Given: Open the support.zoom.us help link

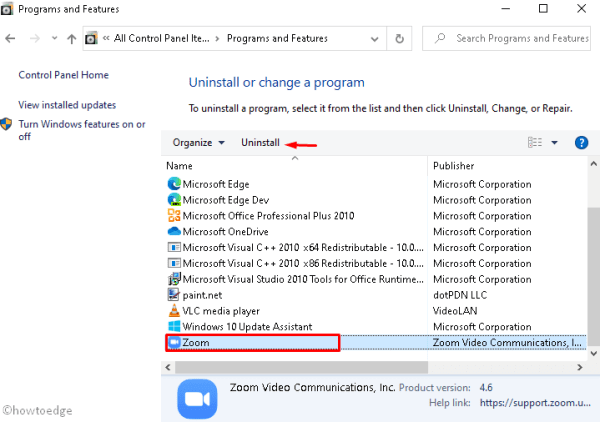Looking at the screenshot, I should coord(535,403).
